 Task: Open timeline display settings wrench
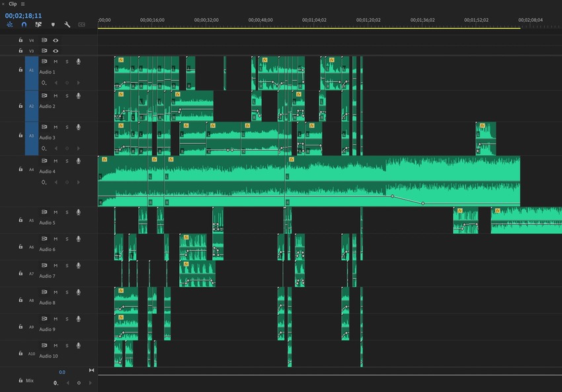coord(67,24)
